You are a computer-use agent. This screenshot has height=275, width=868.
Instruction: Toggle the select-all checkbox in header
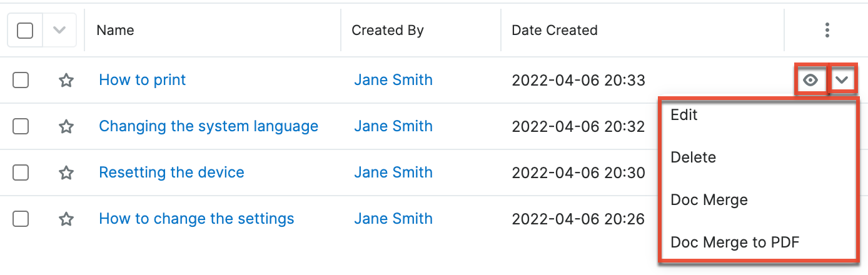[x=25, y=30]
